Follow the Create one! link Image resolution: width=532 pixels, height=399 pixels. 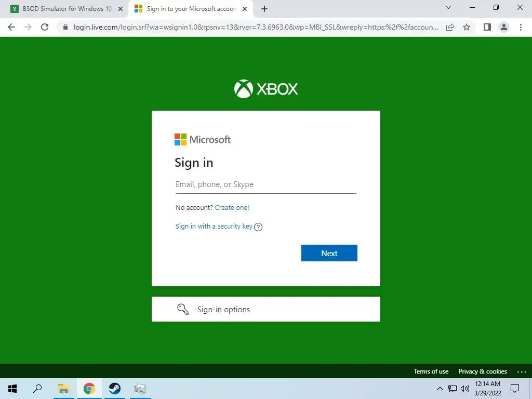(x=232, y=208)
